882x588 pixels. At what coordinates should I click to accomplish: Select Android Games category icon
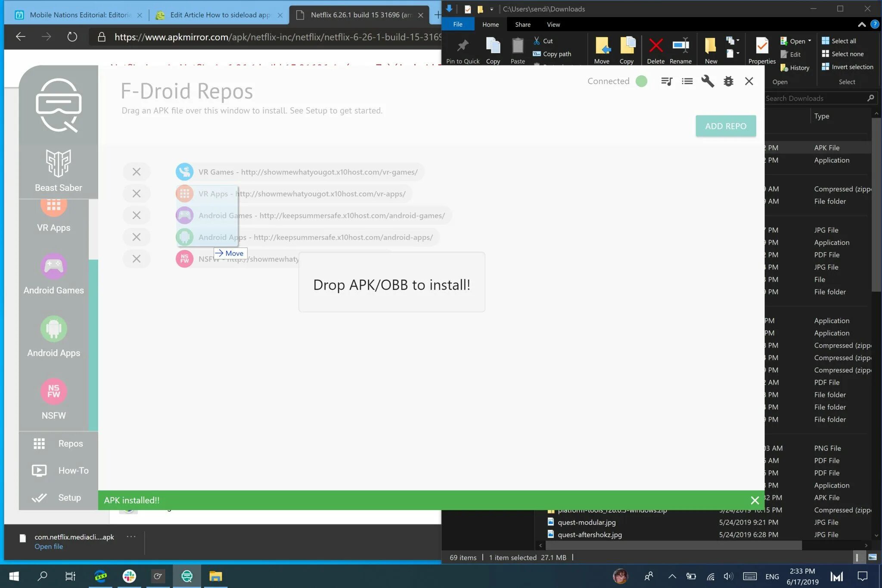pyautogui.click(x=54, y=267)
